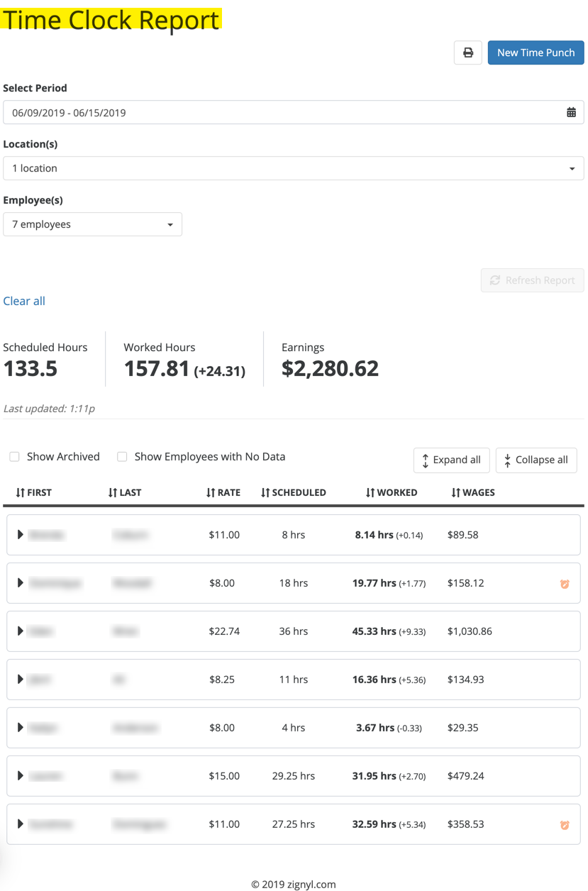Expand the row with $89.58 wages
Viewport: 588px width, 891px height.
(21, 535)
